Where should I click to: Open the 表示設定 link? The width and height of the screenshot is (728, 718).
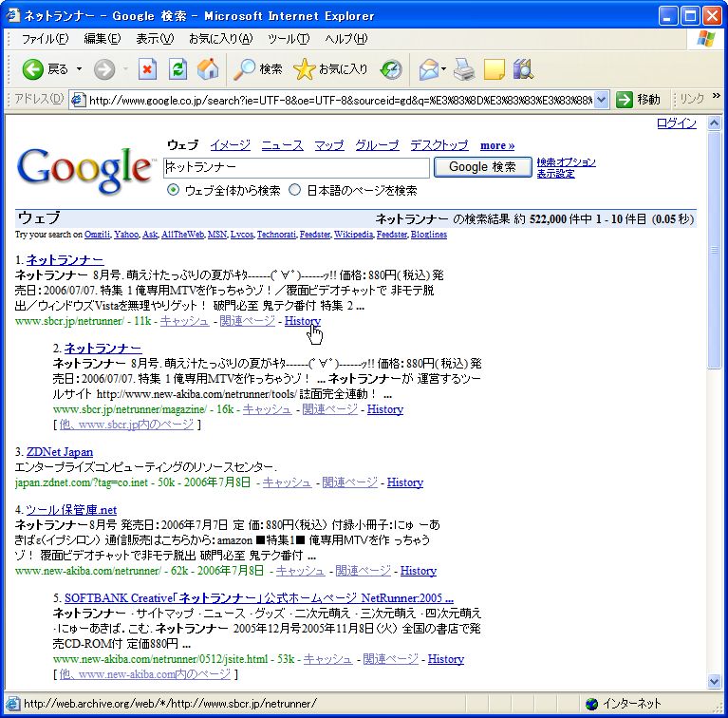coord(555,174)
